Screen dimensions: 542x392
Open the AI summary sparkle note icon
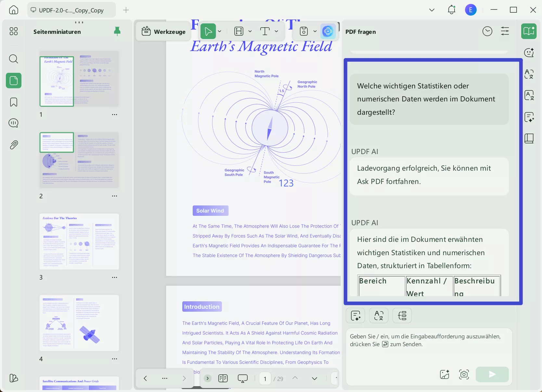click(529, 117)
